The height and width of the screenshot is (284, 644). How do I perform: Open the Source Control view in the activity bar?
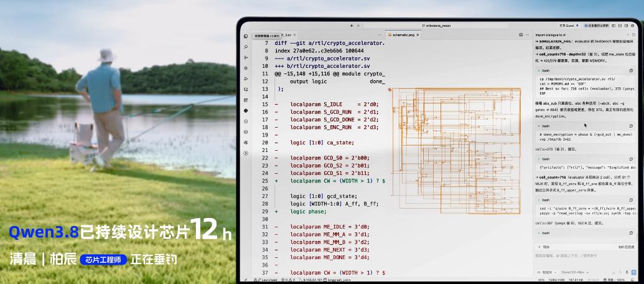[x=246, y=57]
